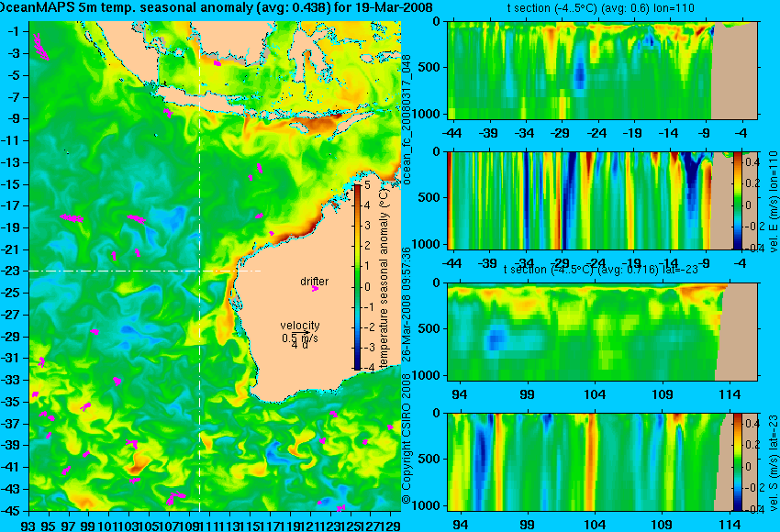
Task: Click the '-45' tick on the map latitude axis
Action: [x=10, y=511]
